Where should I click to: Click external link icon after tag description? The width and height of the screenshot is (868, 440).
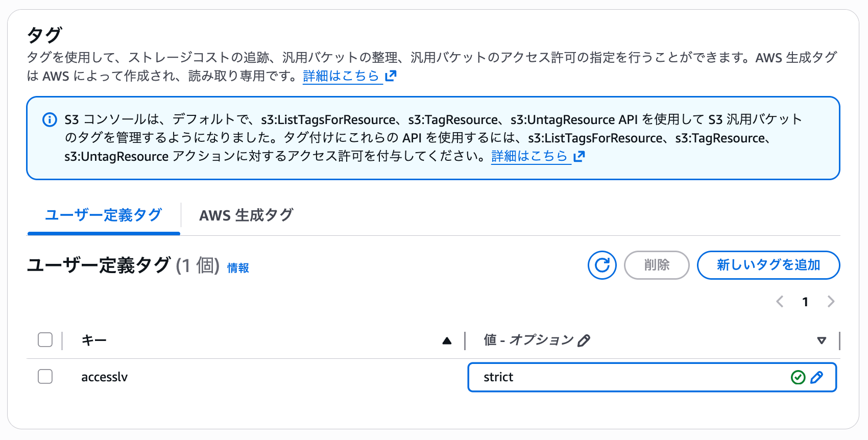coord(391,76)
